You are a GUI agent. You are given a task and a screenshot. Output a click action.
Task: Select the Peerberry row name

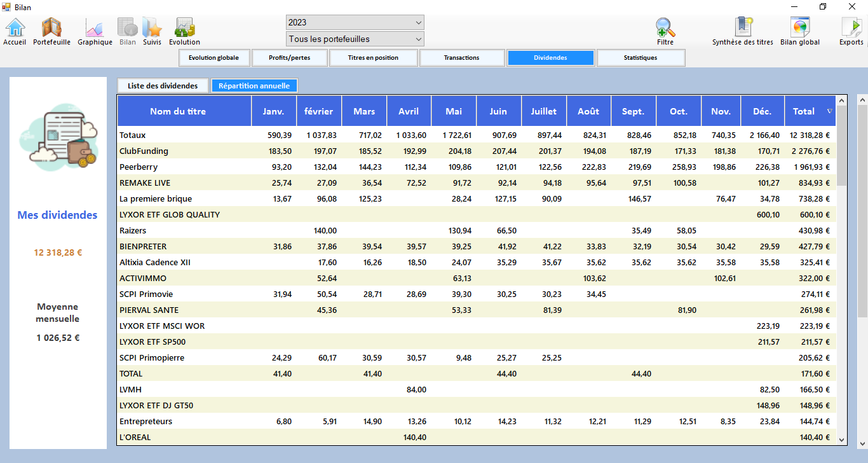click(139, 167)
